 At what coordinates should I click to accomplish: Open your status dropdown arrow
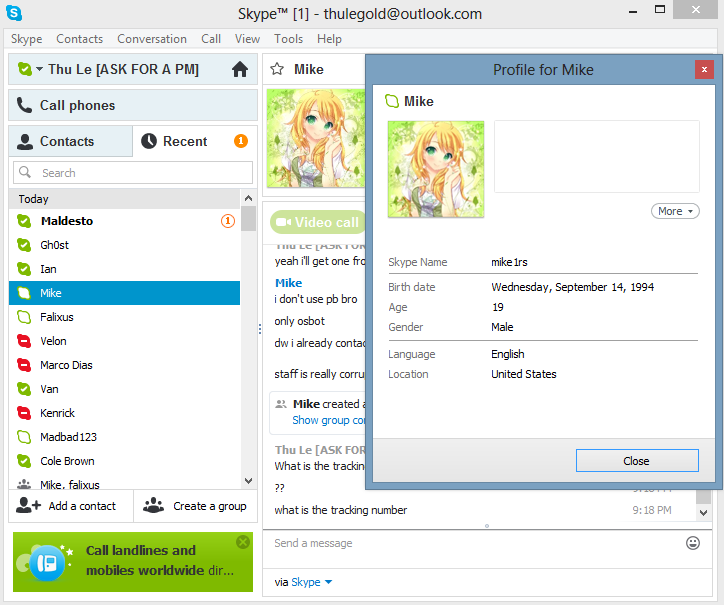(40, 69)
